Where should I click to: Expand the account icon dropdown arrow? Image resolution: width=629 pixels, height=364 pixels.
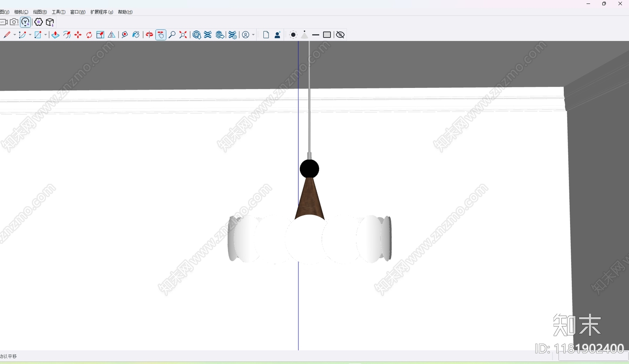coord(253,35)
